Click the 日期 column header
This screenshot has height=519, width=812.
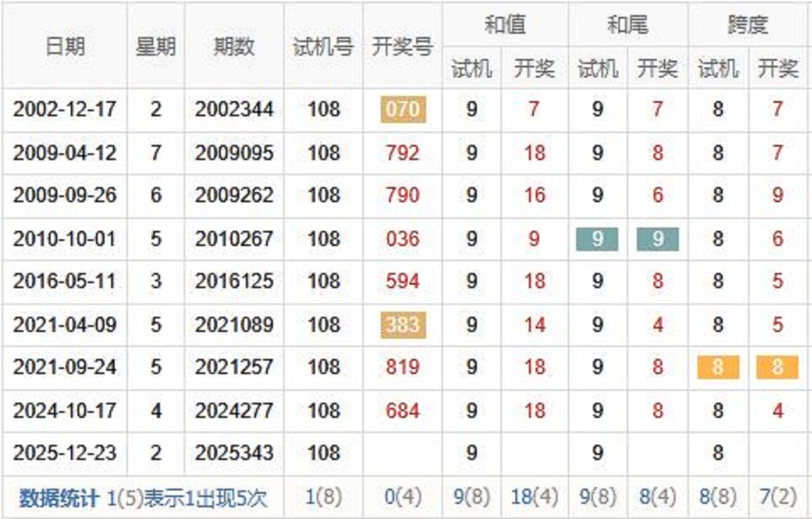65,46
